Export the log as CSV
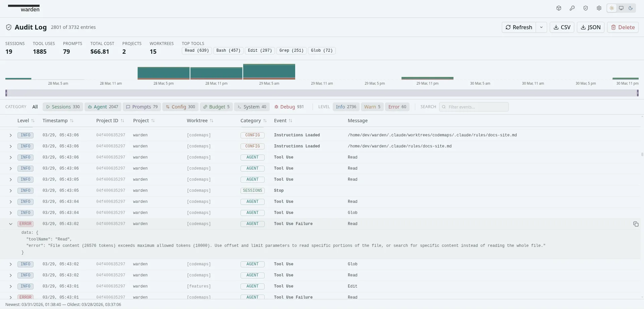 tap(562, 27)
